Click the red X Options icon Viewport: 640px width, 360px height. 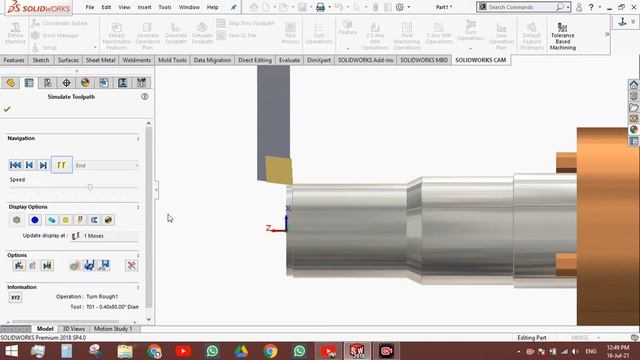coord(131,266)
